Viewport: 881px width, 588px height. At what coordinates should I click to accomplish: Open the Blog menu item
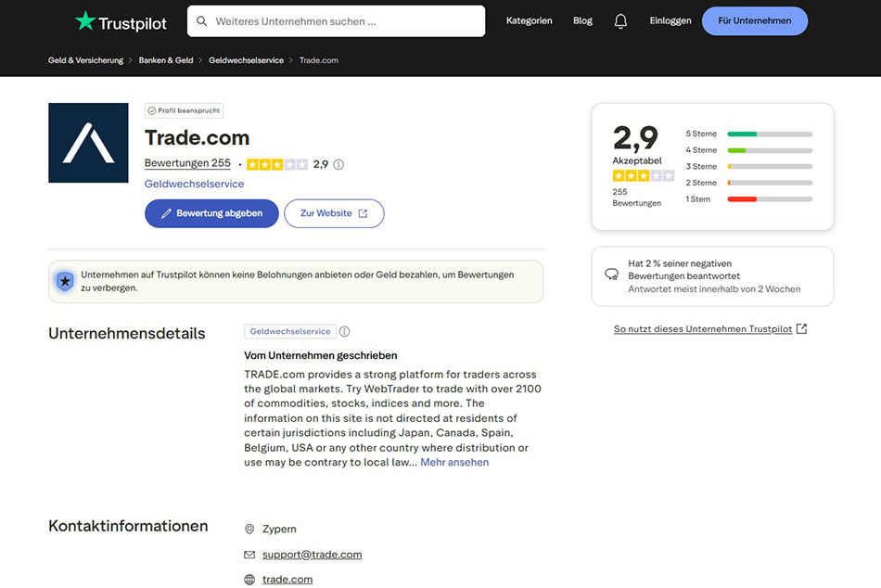[x=582, y=20]
